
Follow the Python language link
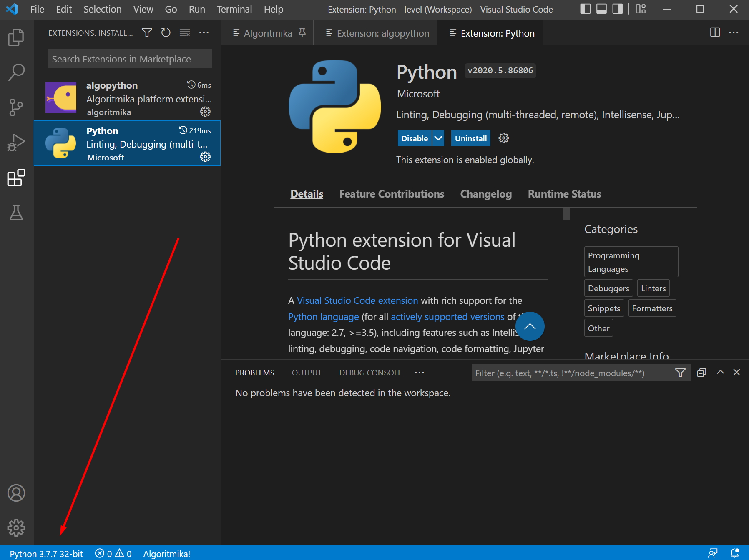point(323,317)
